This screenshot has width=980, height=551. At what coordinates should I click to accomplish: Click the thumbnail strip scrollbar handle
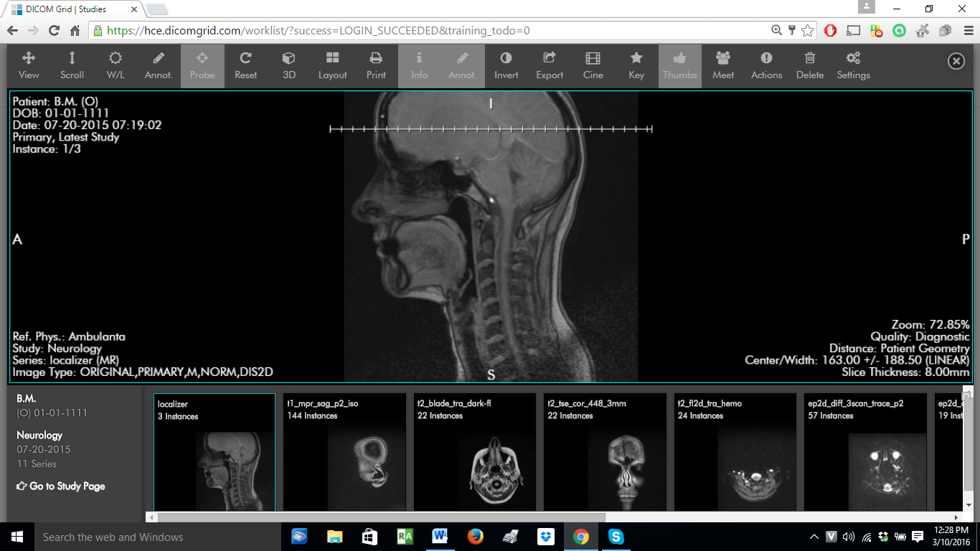(x=382, y=517)
